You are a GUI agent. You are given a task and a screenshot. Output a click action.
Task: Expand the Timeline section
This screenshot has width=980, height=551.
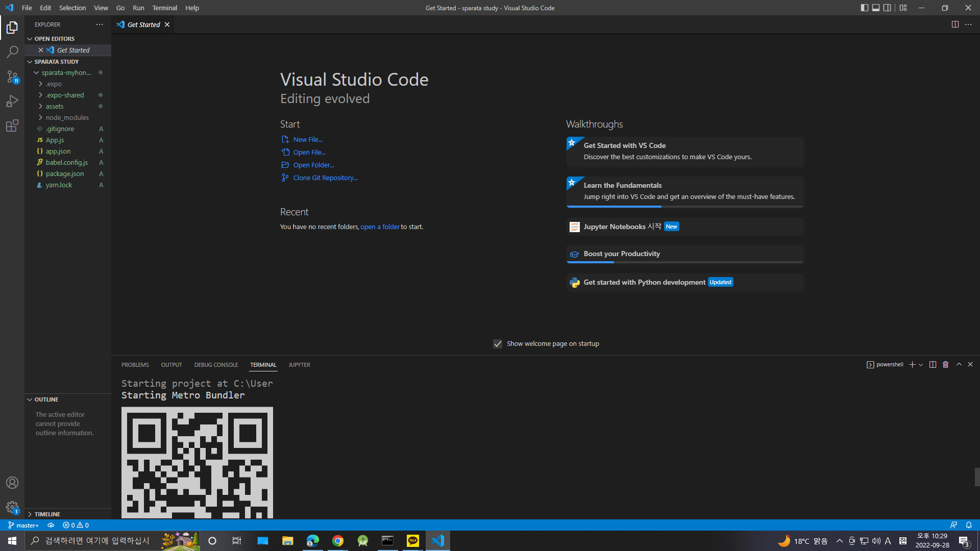[68, 514]
